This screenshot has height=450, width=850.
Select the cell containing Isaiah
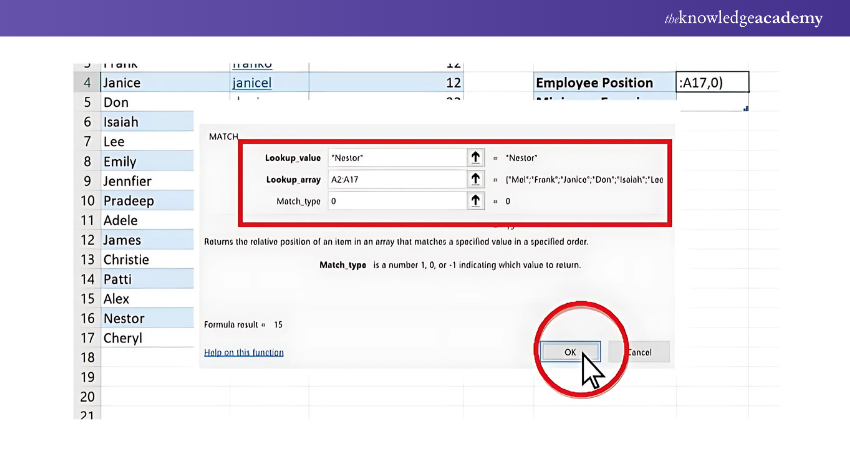click(x=145, y=122)
